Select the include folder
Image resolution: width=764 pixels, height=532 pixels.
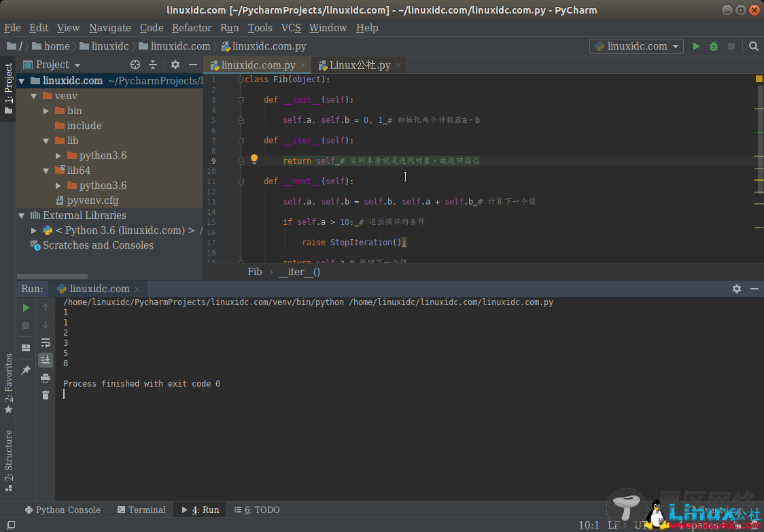(x=84, y=126)
